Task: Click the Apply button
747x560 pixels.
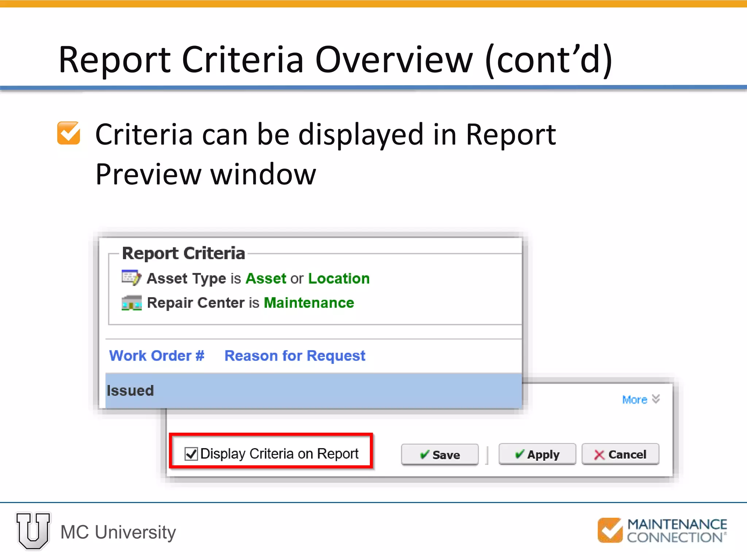Action: (537, 454)
